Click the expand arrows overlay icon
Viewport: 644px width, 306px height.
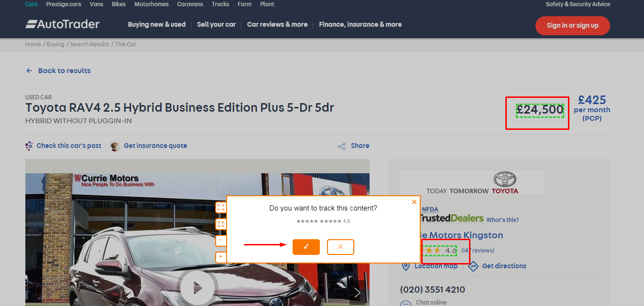click(x=221, y=207)
